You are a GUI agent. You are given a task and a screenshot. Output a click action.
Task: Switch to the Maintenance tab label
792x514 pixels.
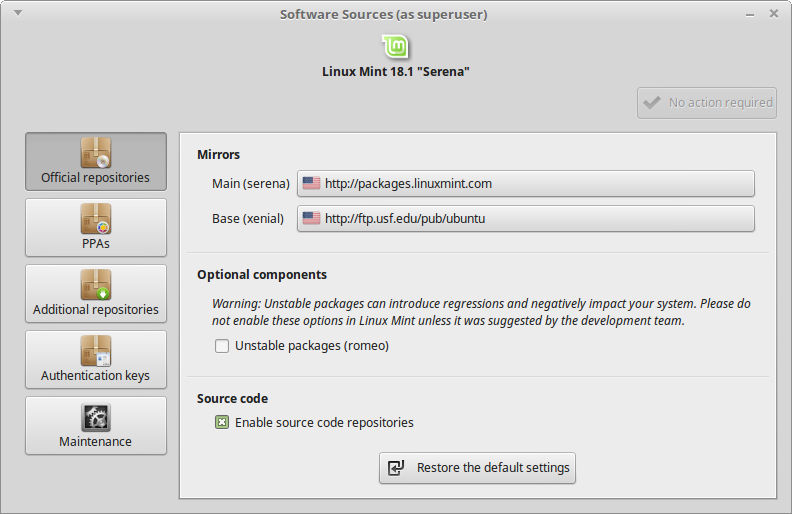96,441
